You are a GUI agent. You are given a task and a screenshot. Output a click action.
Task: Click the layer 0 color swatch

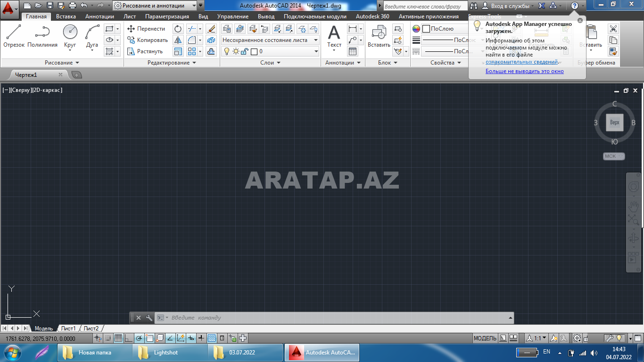254,51
